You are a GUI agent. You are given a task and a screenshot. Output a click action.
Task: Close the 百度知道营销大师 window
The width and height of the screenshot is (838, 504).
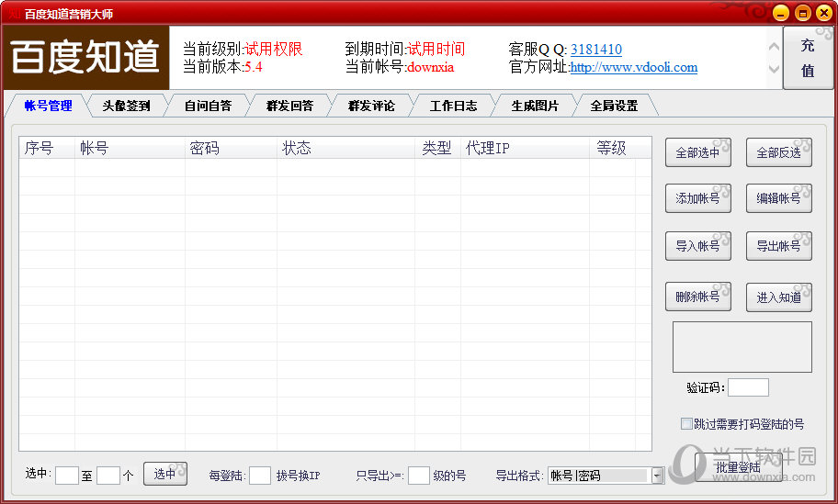click(823, 13)
